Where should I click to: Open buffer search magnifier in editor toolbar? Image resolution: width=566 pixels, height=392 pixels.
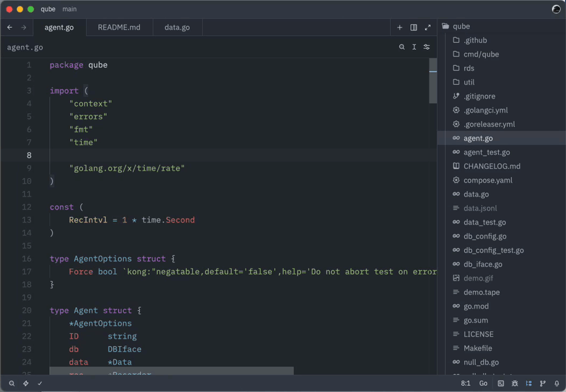coord(402,48)
